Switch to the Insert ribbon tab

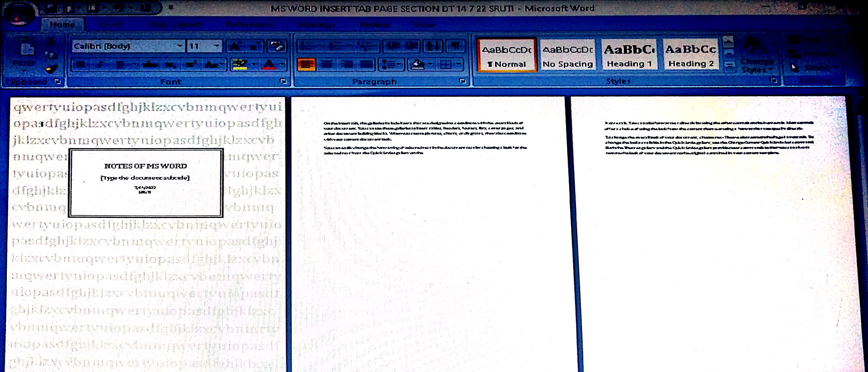pos(111,25)
